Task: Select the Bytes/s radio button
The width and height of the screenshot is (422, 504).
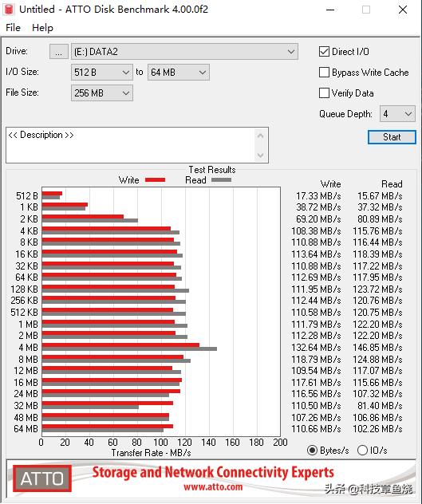Action: (312, 451)
